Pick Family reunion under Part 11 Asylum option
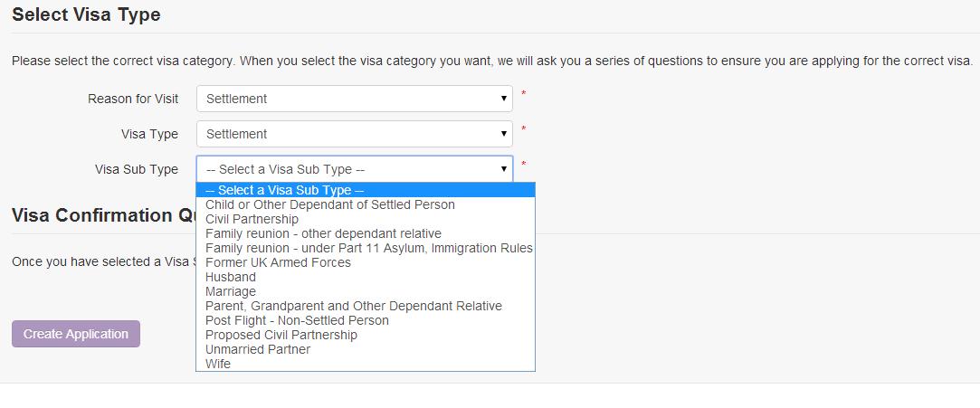Viewport: 980px width, 408px height. point(368,248)
